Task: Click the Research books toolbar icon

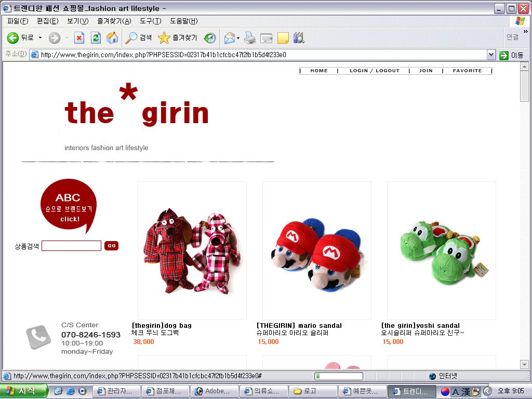Action: pos(299,37)
